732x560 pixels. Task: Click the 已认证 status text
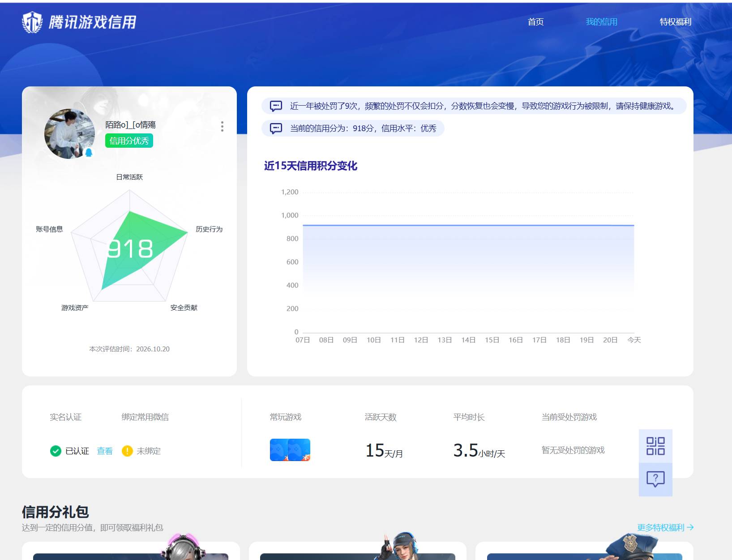[77, 451]
